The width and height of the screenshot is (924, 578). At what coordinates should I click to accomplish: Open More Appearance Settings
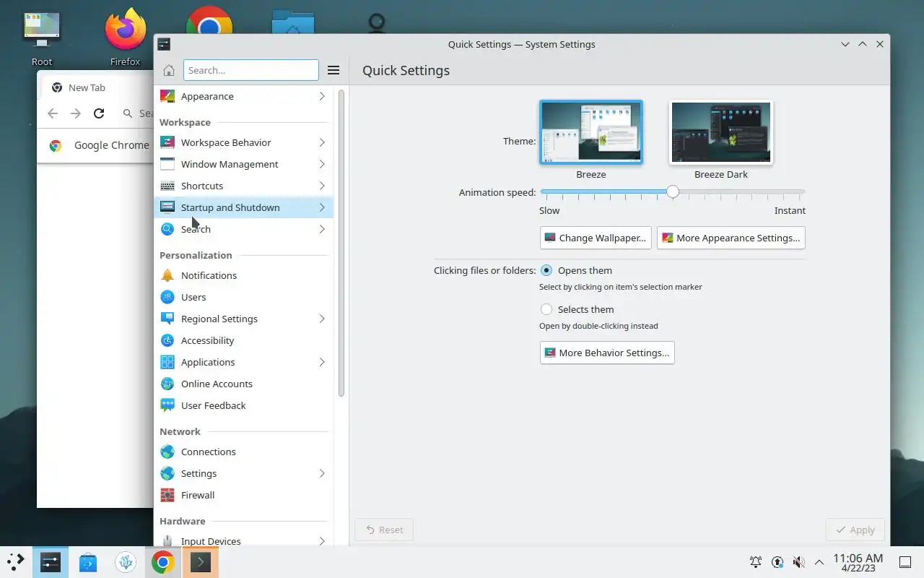click(x=731, y=238)
